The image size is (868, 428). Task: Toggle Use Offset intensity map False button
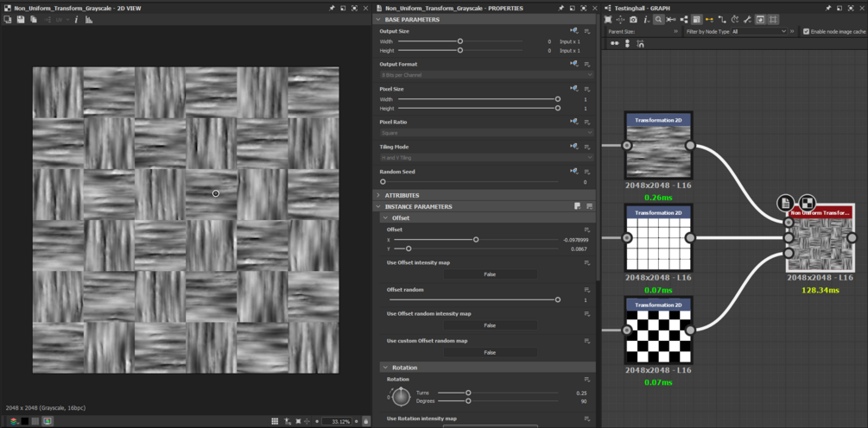point(490,274)
